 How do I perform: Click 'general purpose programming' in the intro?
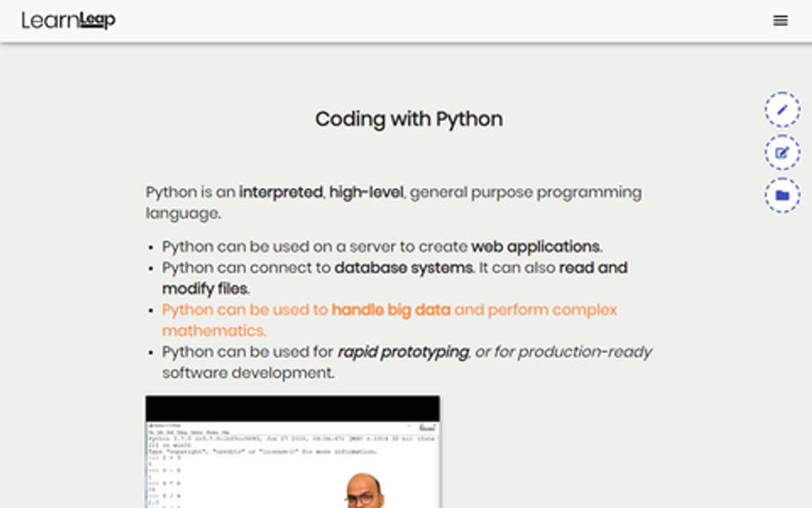(525, 192)
